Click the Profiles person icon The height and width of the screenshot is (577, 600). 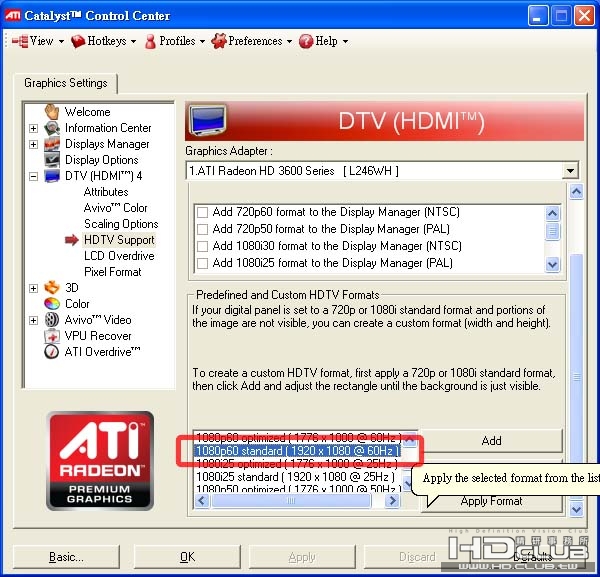[x=150, y=41]
